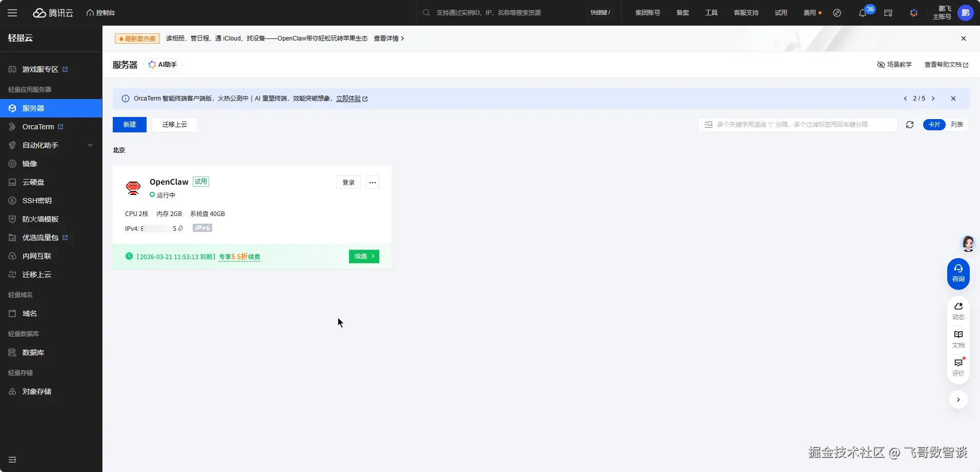
Task: Click the blue 新建 button
Action: click(x=130, y=125)
